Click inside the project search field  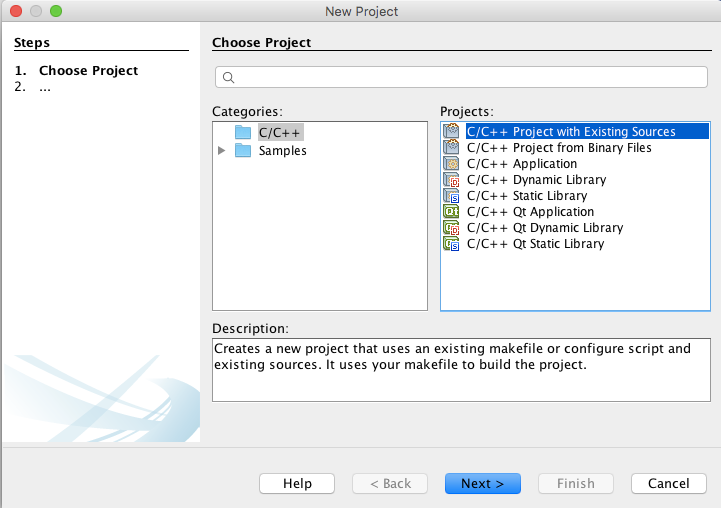pyautogui.click(x=461, y=77)
